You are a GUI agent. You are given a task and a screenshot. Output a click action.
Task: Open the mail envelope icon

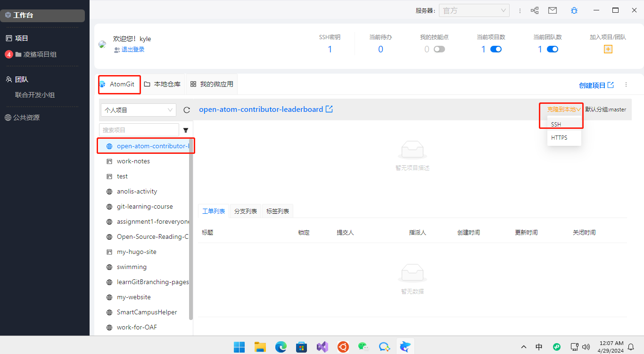[x=553, y=10]
